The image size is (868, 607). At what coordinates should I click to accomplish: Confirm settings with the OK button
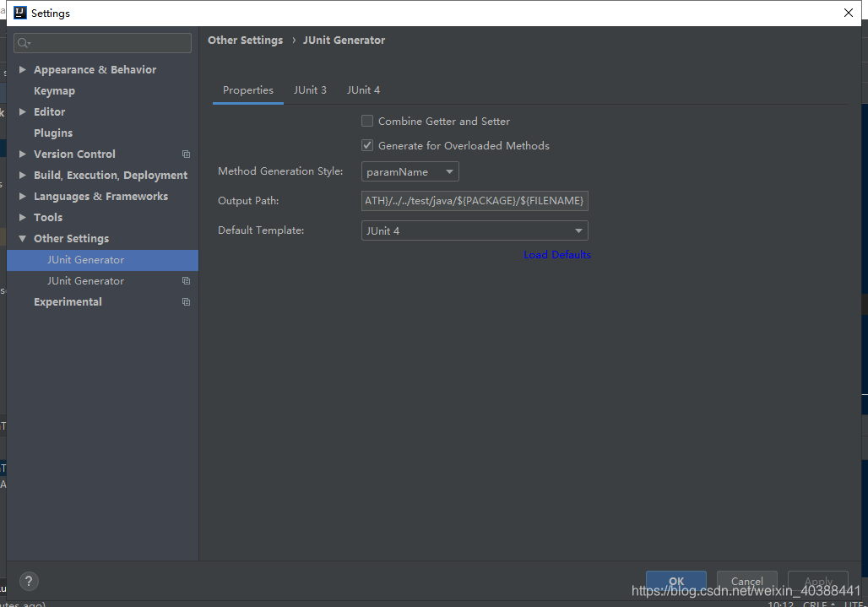(676, 581)
